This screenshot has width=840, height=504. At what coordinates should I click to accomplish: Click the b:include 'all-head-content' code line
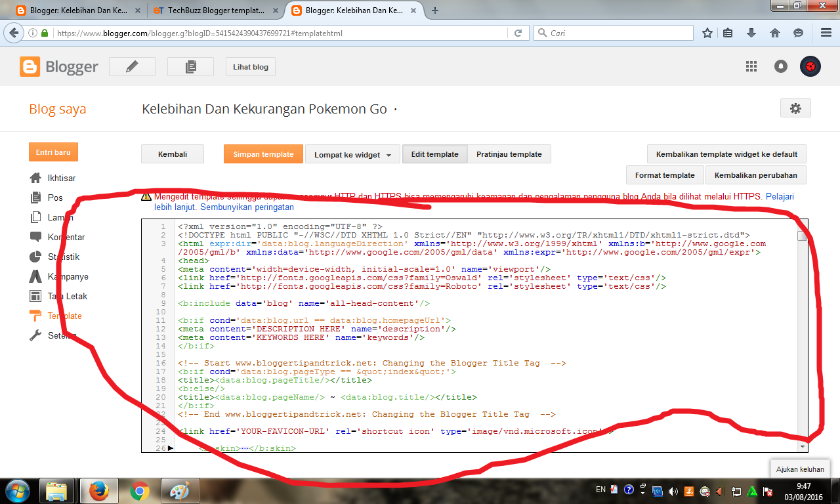[304, 303]
